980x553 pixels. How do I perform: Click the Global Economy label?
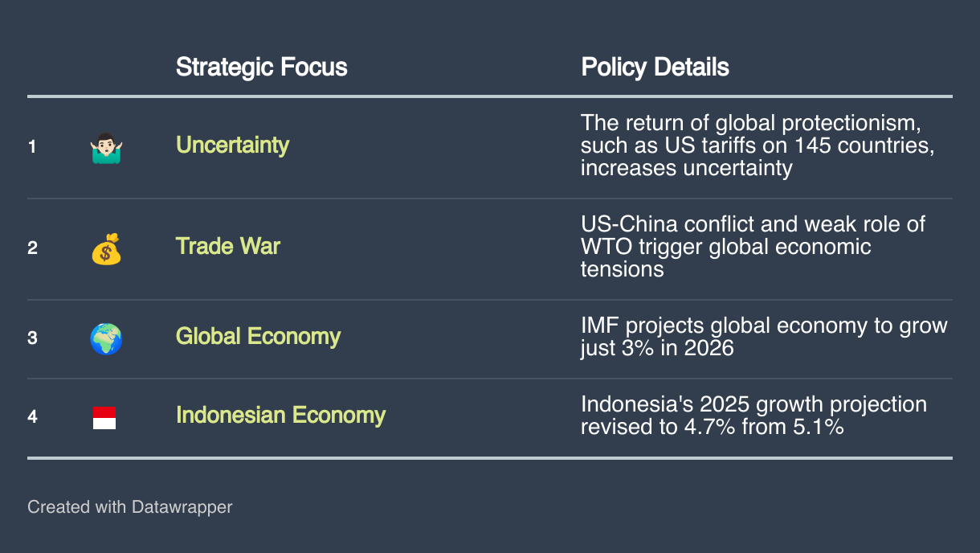point(258,336)
